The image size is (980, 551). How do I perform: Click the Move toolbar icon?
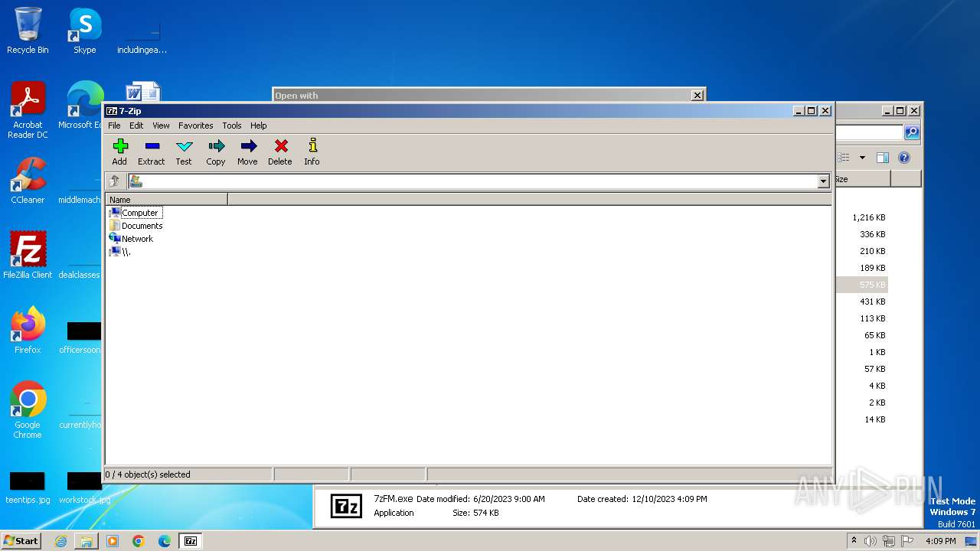tap(247, 152)
